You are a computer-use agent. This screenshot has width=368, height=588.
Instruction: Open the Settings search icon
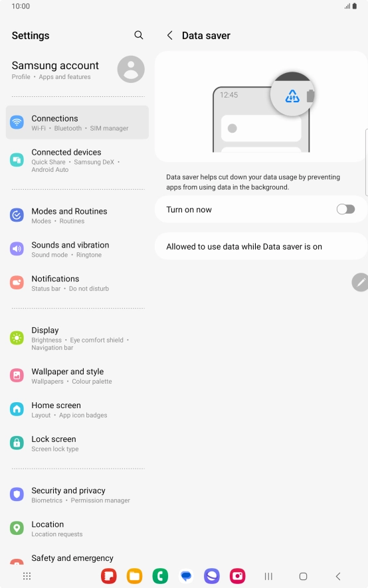(139, 35)
